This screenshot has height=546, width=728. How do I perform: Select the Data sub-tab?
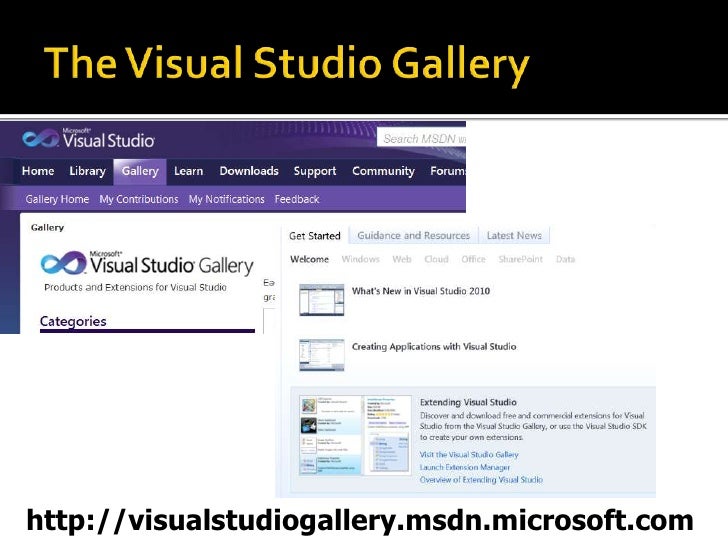[566, 259]
